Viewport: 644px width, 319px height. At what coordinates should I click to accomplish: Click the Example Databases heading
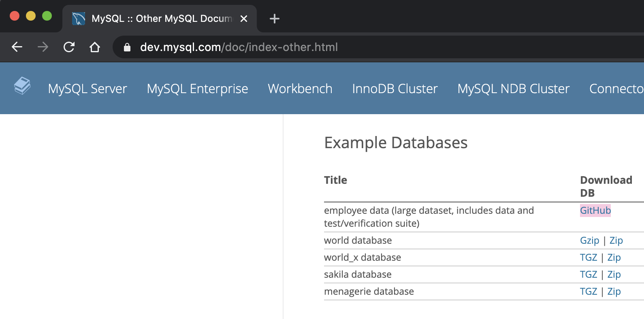point(396,143)
